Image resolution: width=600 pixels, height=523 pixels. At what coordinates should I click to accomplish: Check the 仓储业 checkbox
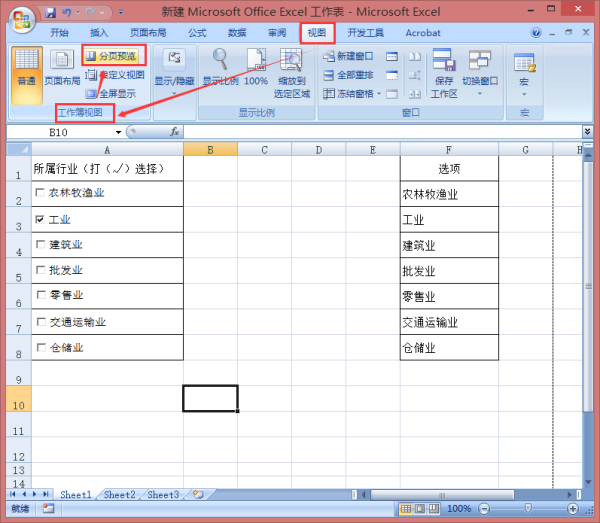pyautogui.click(x=41, y=347)
